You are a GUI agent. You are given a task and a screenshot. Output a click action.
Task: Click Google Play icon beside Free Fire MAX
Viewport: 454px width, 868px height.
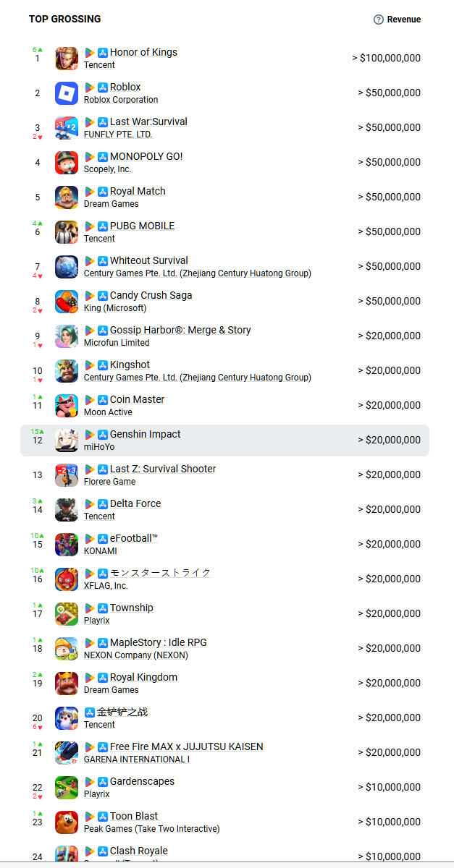pos(90,747)
